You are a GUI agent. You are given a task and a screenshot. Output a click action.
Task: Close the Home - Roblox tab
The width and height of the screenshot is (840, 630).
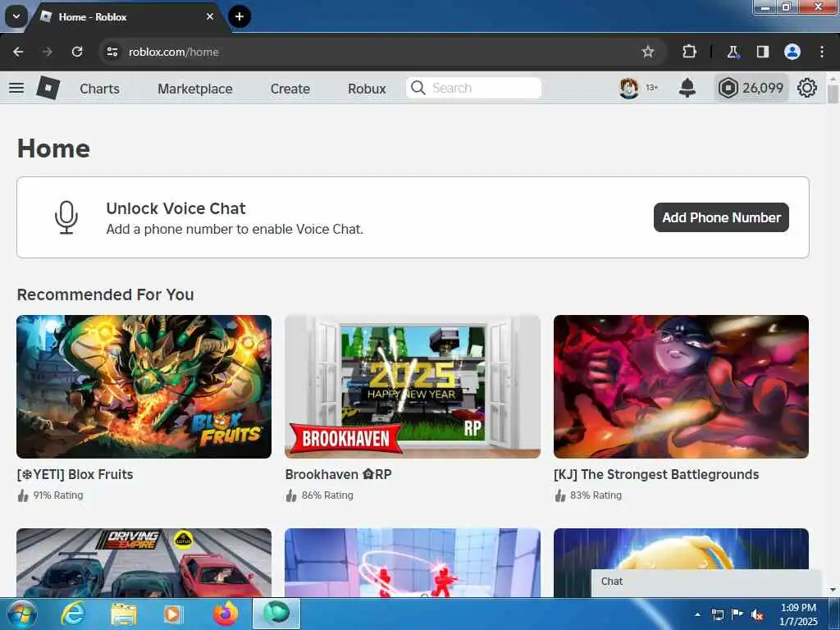(x=210, y=16)
